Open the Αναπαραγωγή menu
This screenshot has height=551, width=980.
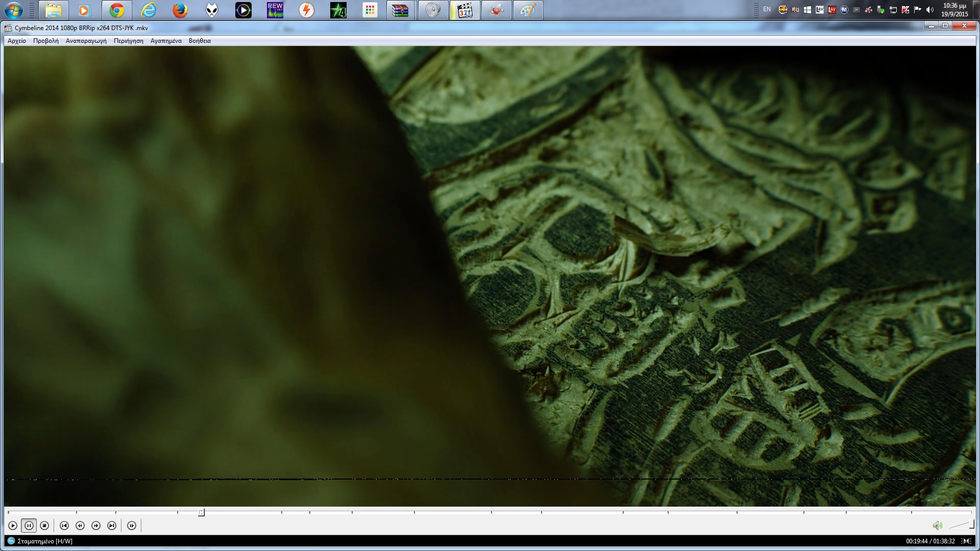[x=86, y=41]
